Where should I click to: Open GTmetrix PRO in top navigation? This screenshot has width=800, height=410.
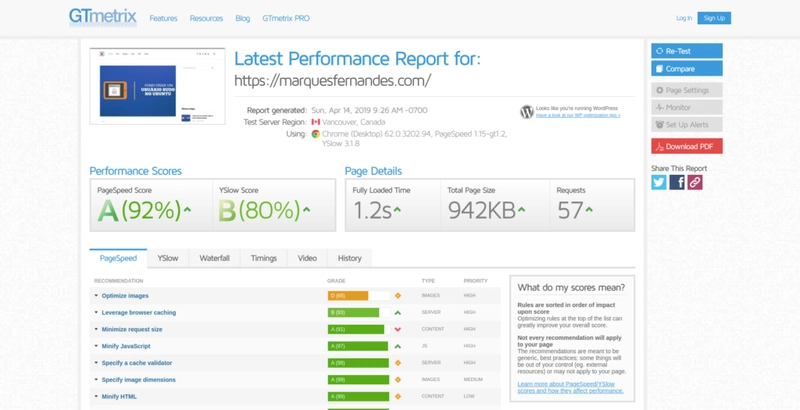tap(286, 18)
